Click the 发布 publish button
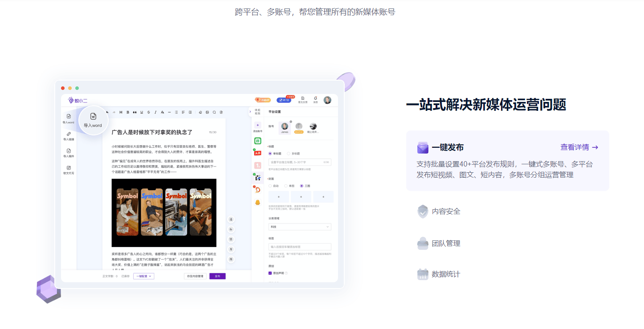 click(218, 276)
